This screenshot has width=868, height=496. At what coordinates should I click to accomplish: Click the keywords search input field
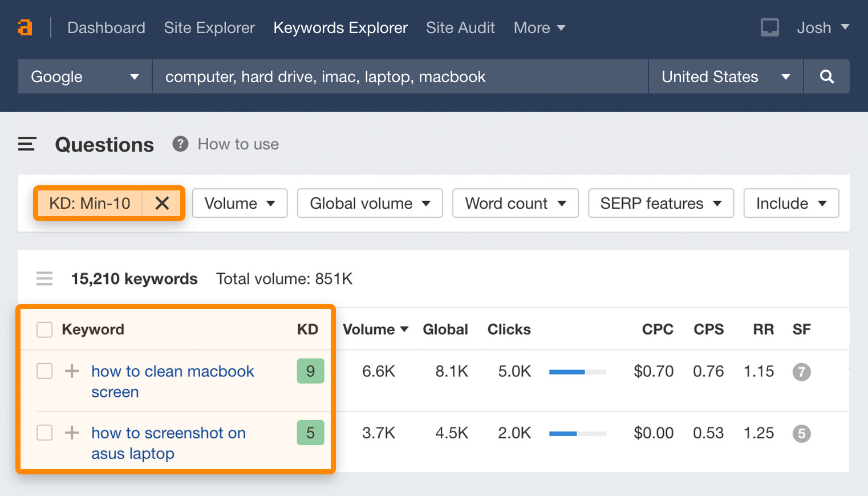399,76
